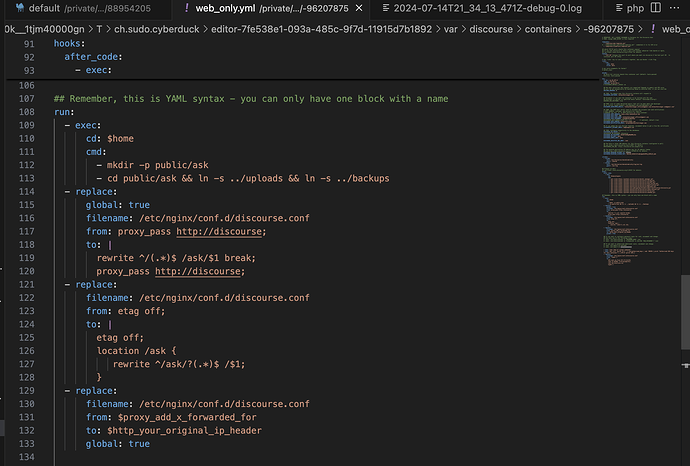Jump to sticky scroll line - exec: at 93

click(x=93, y=70)
